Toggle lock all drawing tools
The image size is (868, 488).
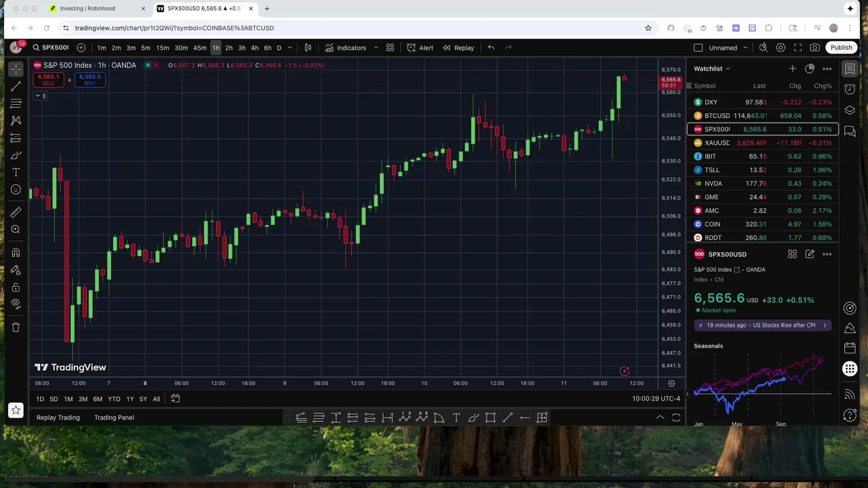pyautogui.click(x=16, y=287)
